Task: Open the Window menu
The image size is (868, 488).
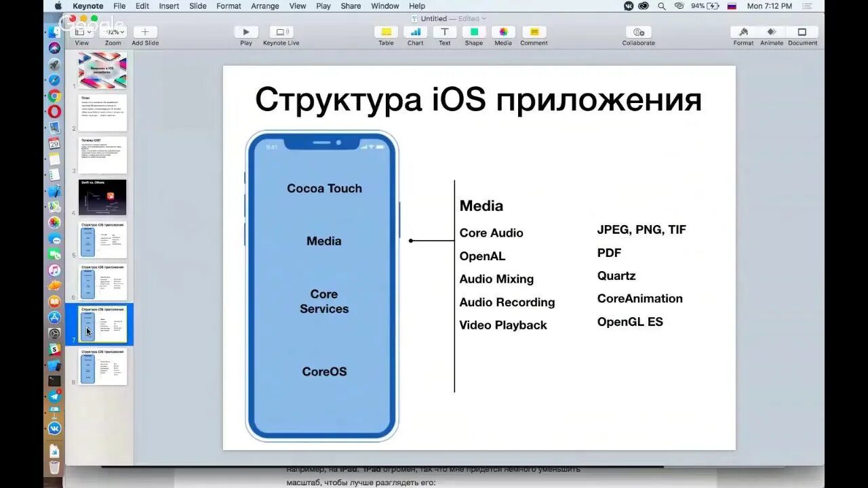Action: pos(384,6)
